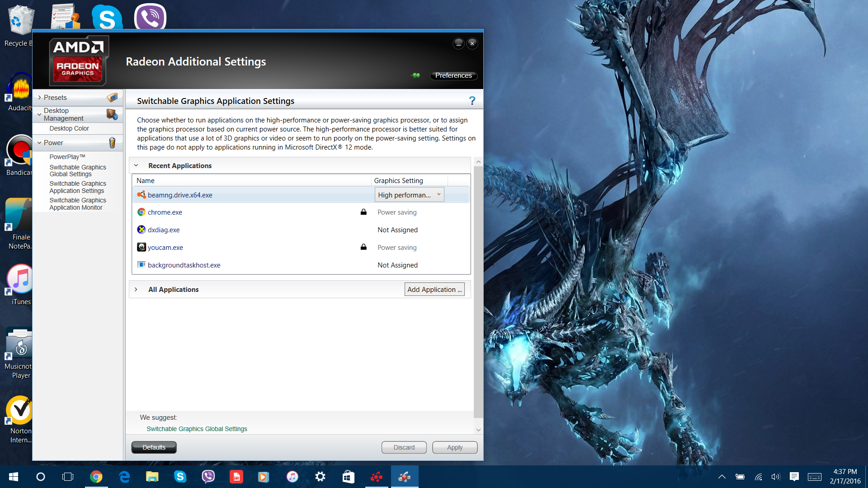868x488 pixels.
Task: Click the chrome.exe app icon
Action: click(x=142, y=212)
